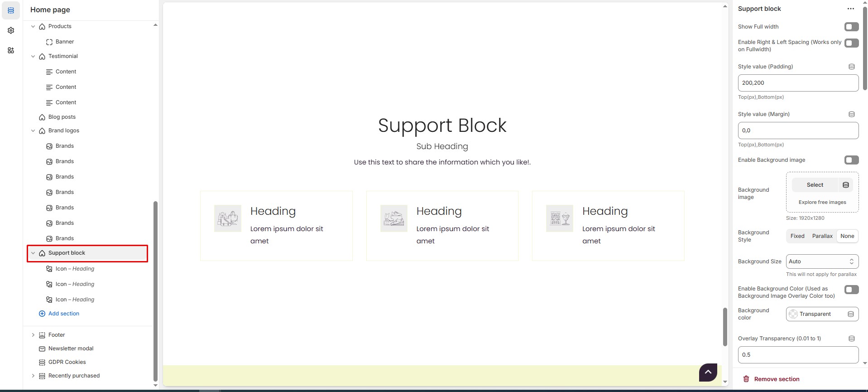The image size is (868, 392).
Task: Open the Sections panel icon in left rail
Action: [11, 10]
